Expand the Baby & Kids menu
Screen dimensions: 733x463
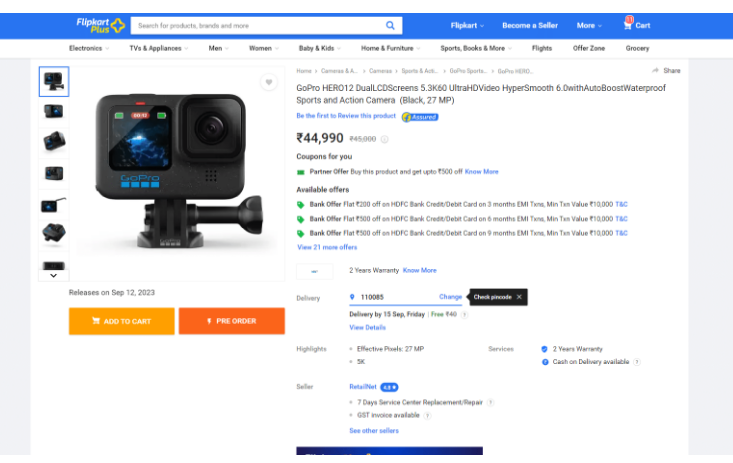[320, 48]
